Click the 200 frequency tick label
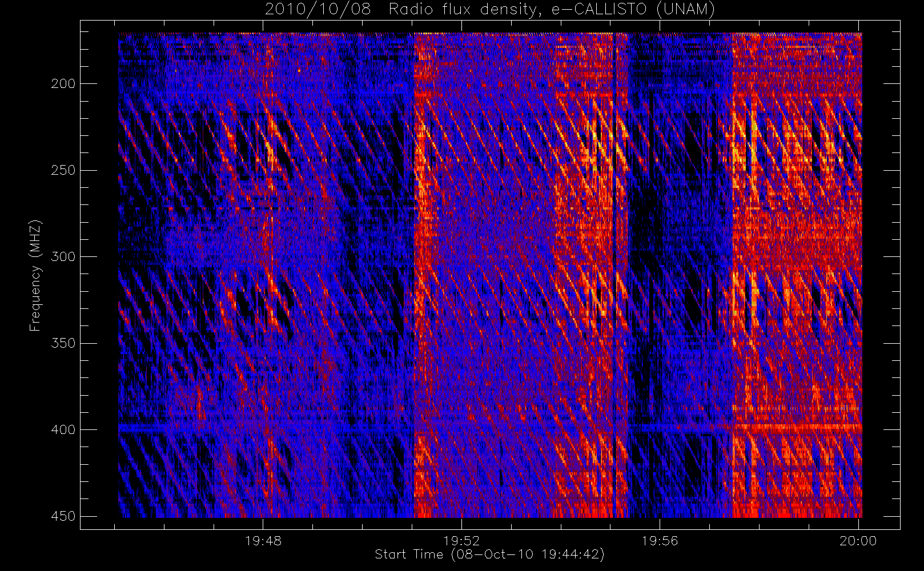Screen dimensions: 924x571 (63, 84)
